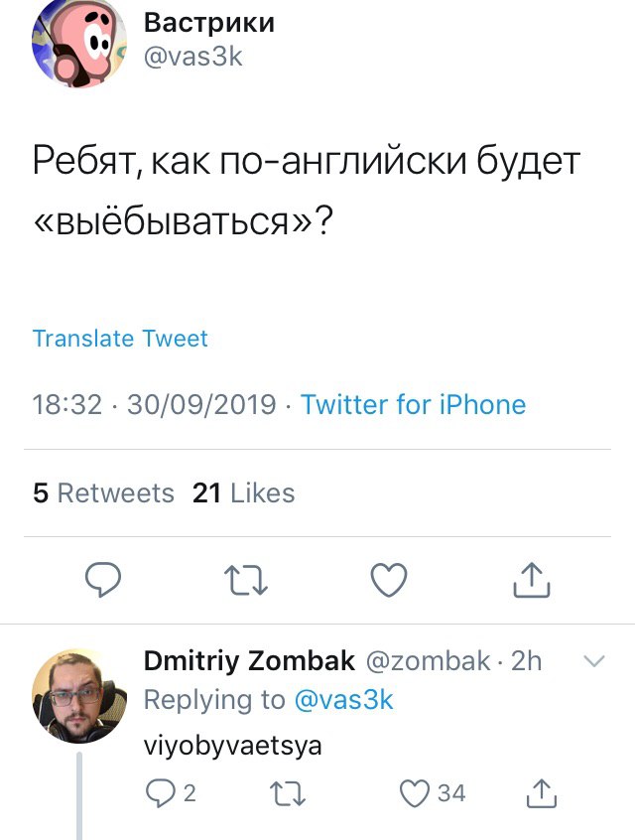Open the @vas3k mention in reply
Screen dimensions: 635x840
[x=343, y=700]
